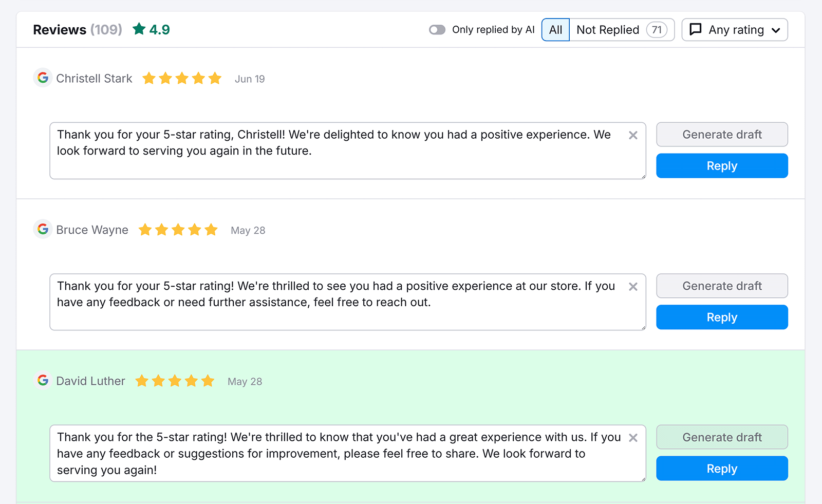Discard David Luther's draft via the X icon
Image resolution: width=822 pixels, height=504 pixels.
633,438
